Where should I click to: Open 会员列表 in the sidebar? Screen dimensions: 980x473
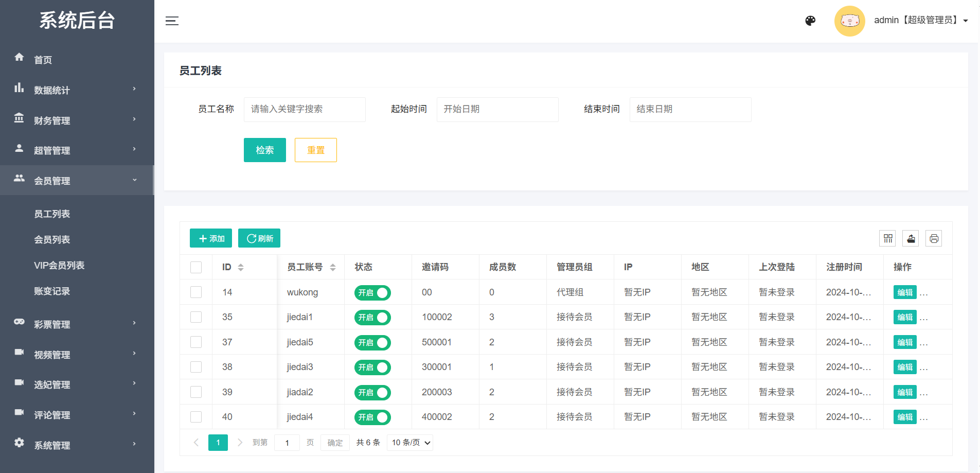(52, 240)
